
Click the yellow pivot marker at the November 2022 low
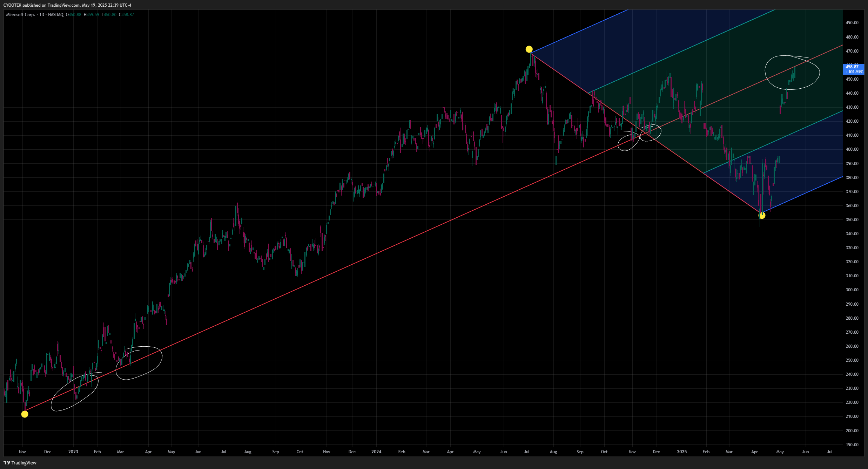pyautogui.click(x=25, y=414)
